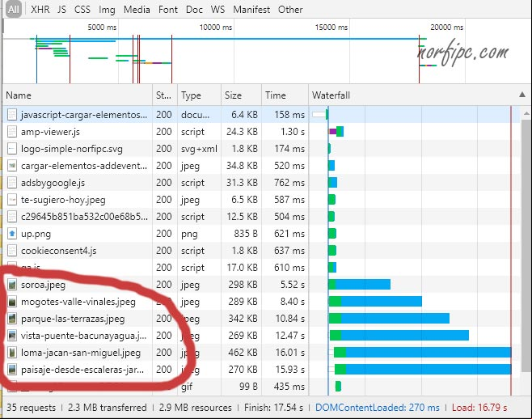Click the parque-las-terrazas.jpeg image icon
Image resolution: width=532 pixels, height=419 pixels.
tap(12, 319)
